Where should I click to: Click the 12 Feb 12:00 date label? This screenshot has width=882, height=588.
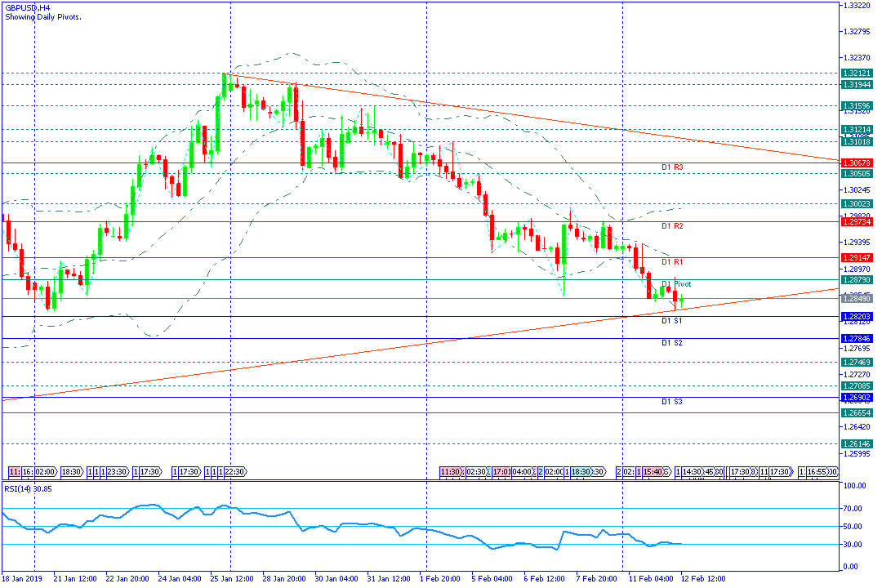[703, 578]
